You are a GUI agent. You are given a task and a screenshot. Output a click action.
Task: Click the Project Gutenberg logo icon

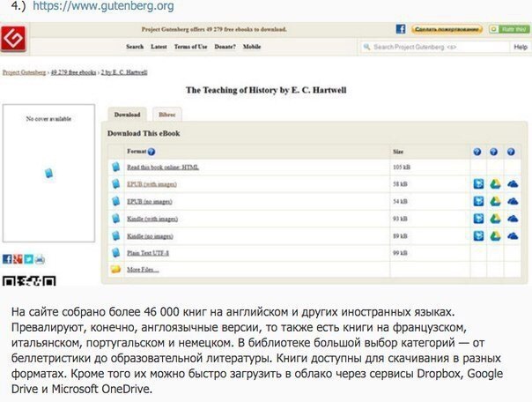[12, 40]
